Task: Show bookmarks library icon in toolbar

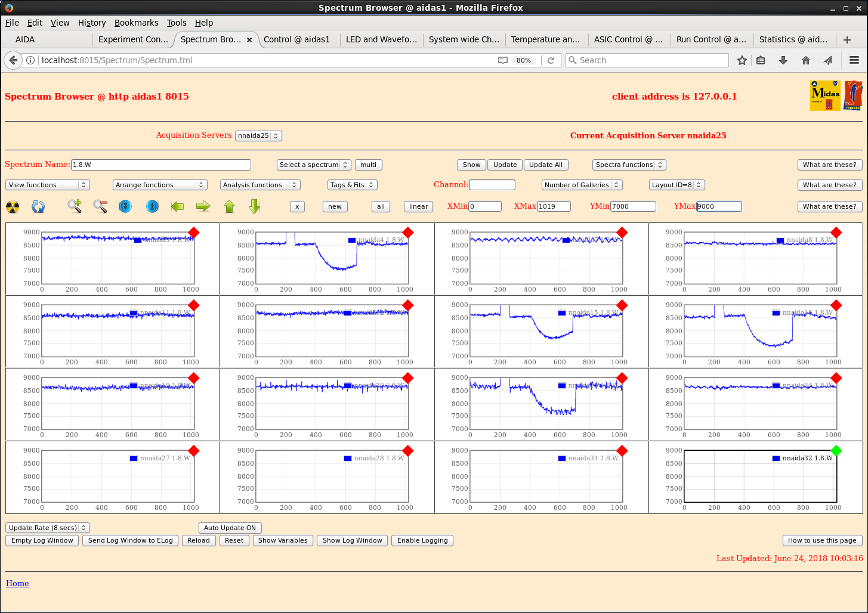Action: tap(761, 60)
